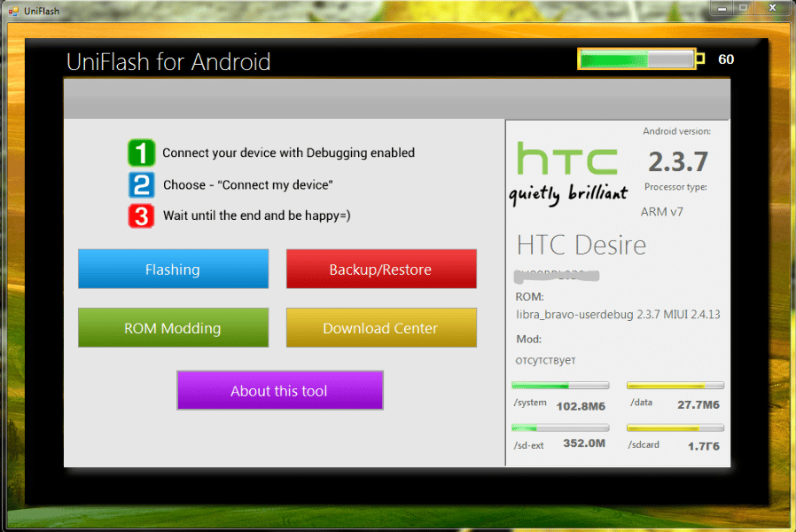Image resolution: width=796 pixels, height=532 pixels.
Task: Go to the Download Center
Action: 380,327
